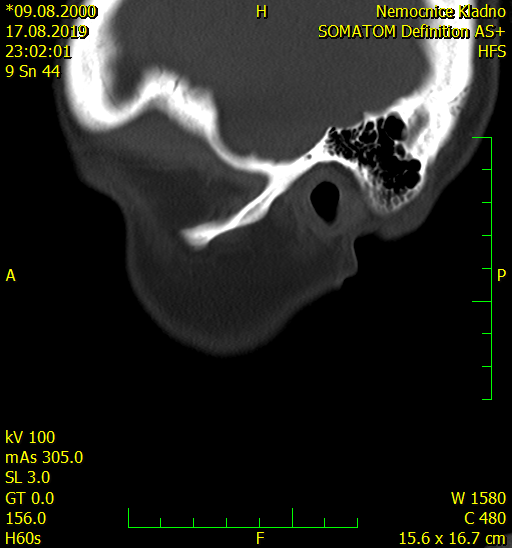Click the H60s reconstruction kernel label
512x548 pixels.
point(23,538)
